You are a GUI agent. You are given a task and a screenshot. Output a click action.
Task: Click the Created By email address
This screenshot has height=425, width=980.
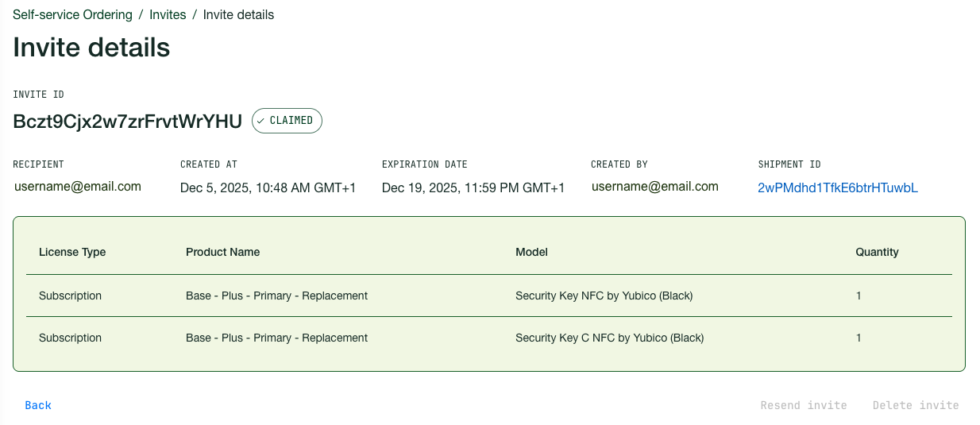(x=655, y=187)
